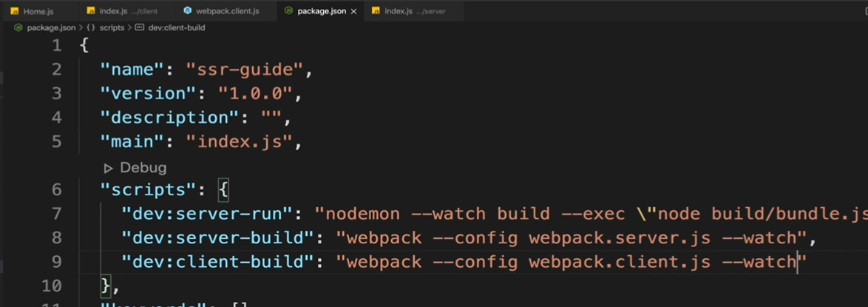Click line number 6 in the gutter
Image resolution: width=868 pixels, height=307 pixels.
coord(57,190)
